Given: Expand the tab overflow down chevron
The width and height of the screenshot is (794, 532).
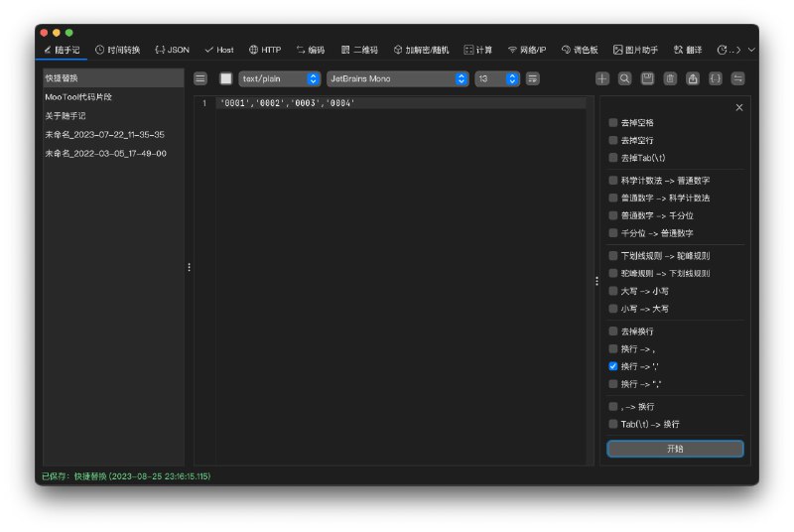Looking at the screenshot, I should (751, 50).
